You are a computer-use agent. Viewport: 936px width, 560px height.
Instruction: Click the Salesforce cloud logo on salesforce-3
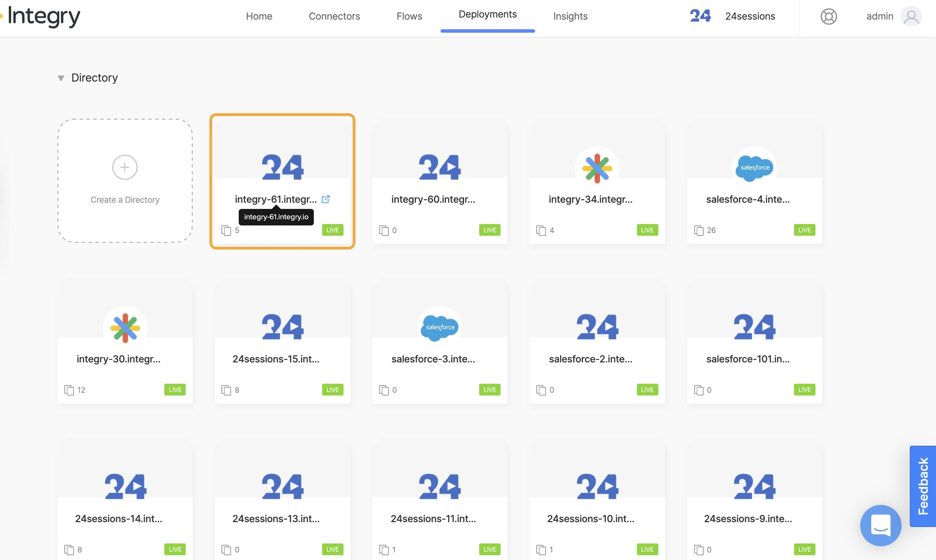(x=440, y=328)
